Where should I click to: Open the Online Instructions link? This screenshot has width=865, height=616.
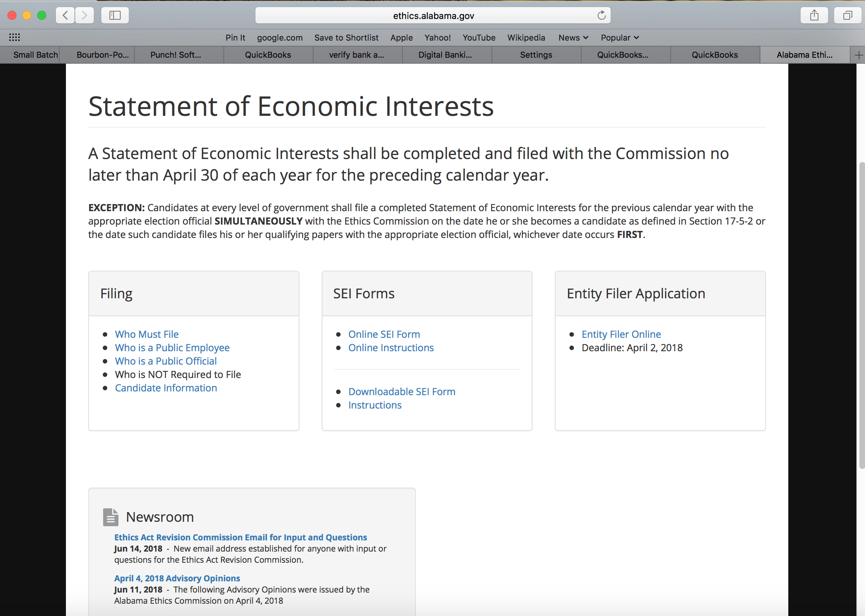pos(391,347)
